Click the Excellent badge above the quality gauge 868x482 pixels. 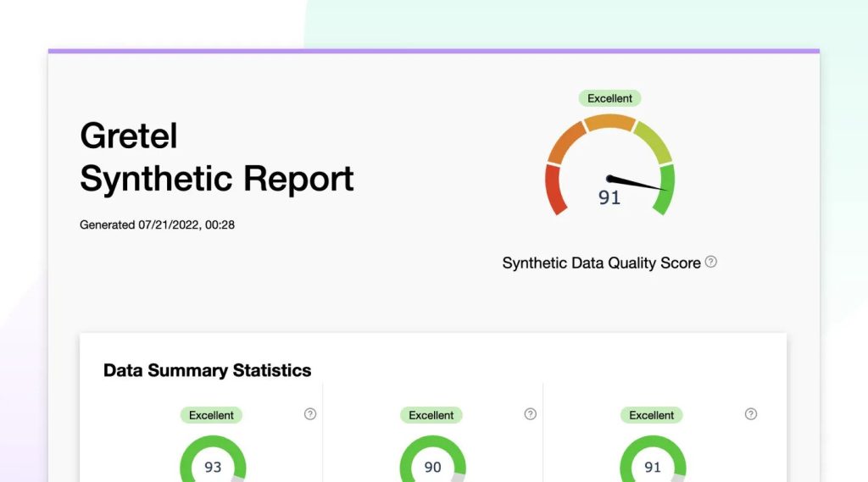coord(609,98)
